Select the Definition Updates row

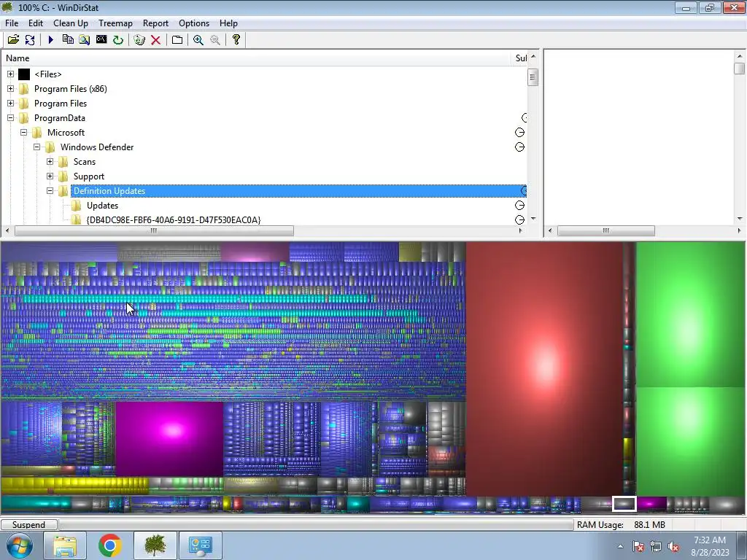(x=298, y=191)
